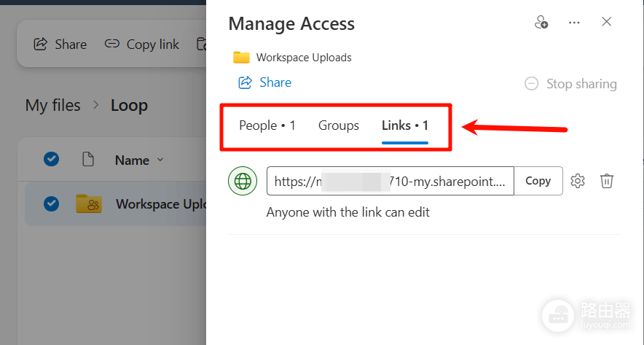Open link settings gear icon
The image size is (644, 345).
pyautogui.click(x=578, y=181)
